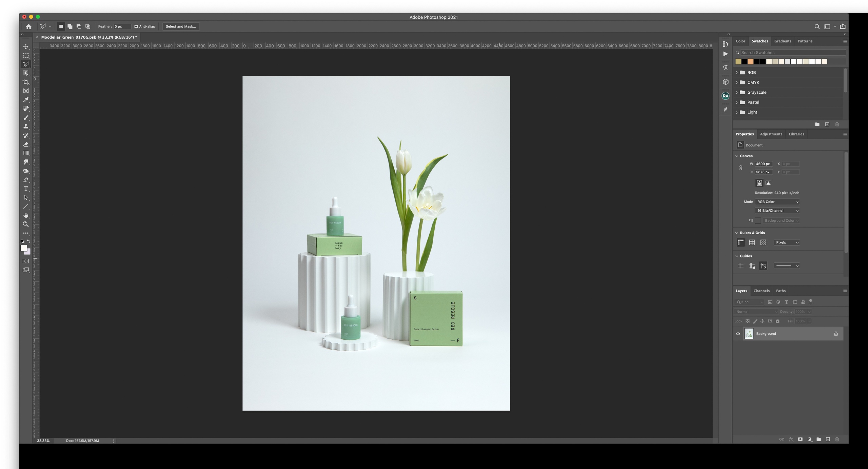Open the 16 Bits/Channel dropdown

[777, 211]
